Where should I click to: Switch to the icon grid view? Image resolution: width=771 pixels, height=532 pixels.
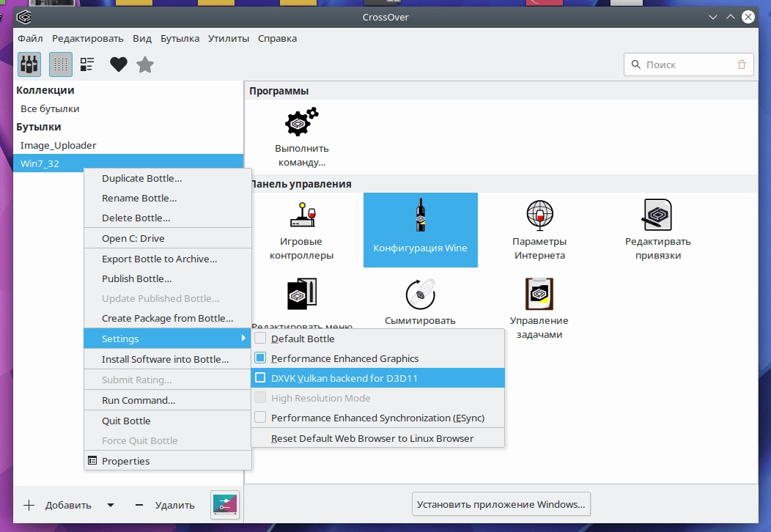pos(61,64)
